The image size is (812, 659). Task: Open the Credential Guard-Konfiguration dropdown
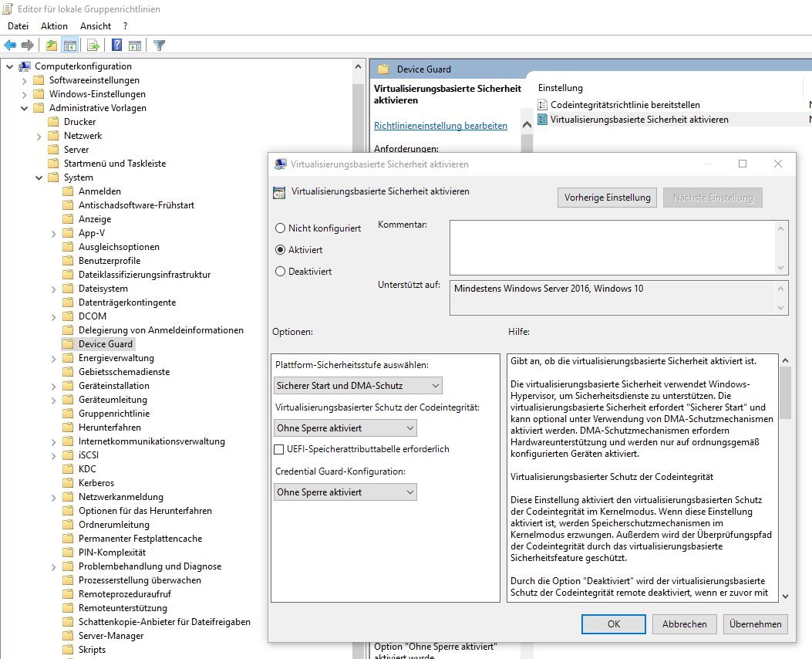tap(345, 492)
